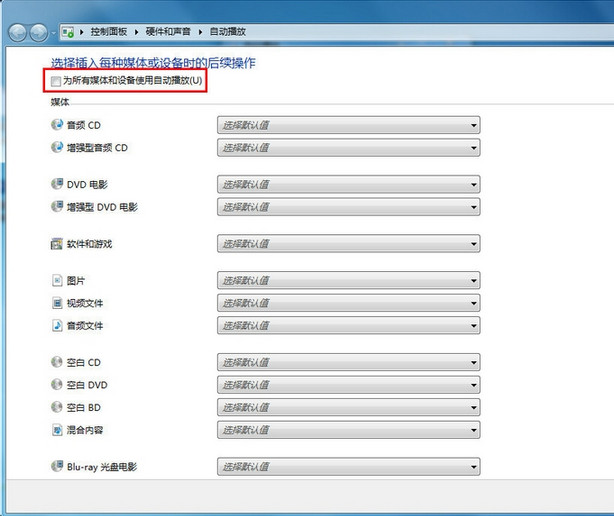
Task: Click the Blu-ray 光盘电影 label text
Action: (102, 467)
